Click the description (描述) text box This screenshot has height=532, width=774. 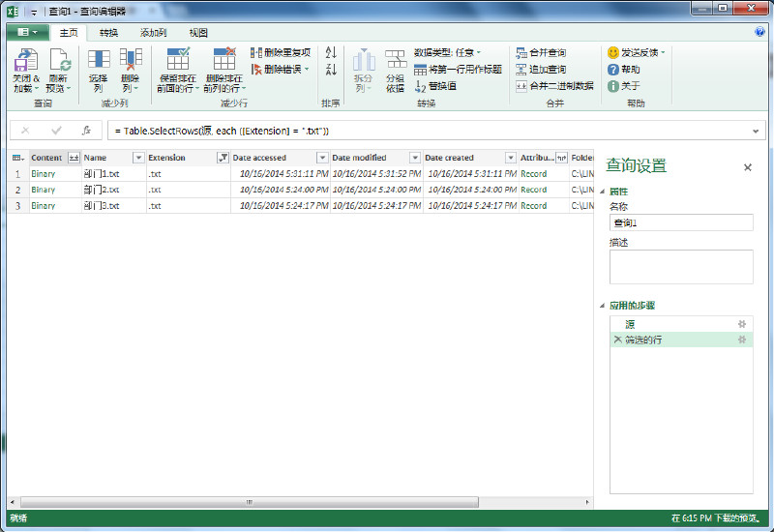pos(681,267)
